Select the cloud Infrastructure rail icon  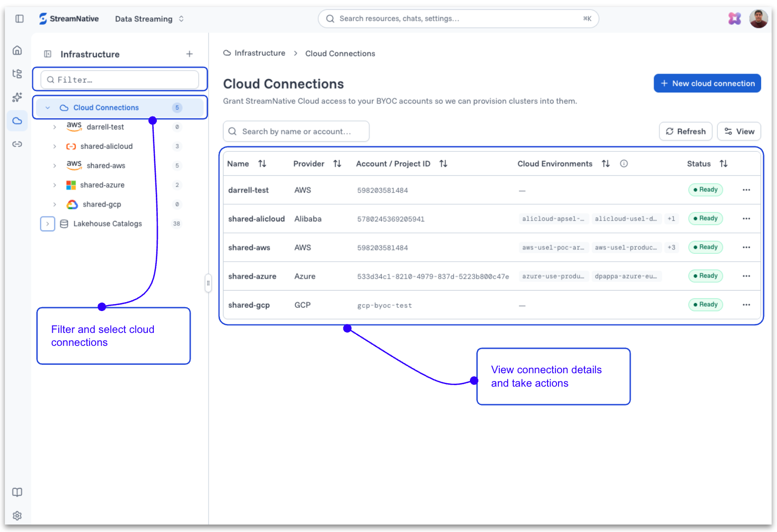(17, 120)
